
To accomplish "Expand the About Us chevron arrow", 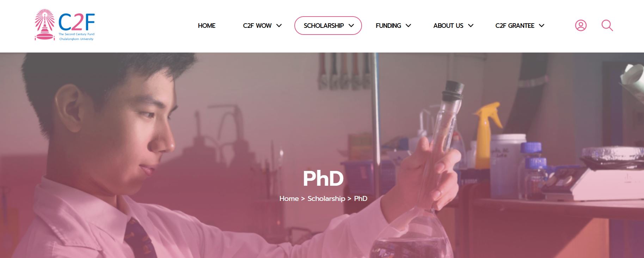I will pyautogui.click(x=471, y=25).
